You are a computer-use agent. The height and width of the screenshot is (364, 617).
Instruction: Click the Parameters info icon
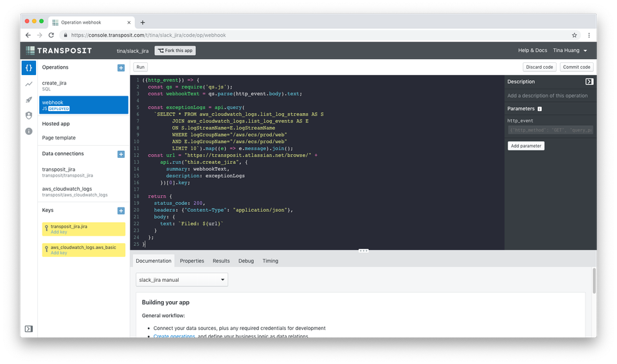539,109
